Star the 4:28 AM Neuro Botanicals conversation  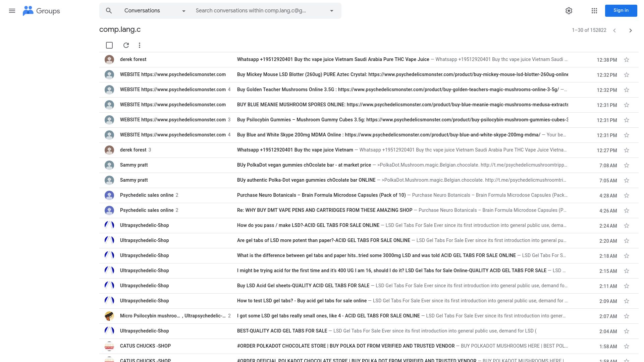627,196
